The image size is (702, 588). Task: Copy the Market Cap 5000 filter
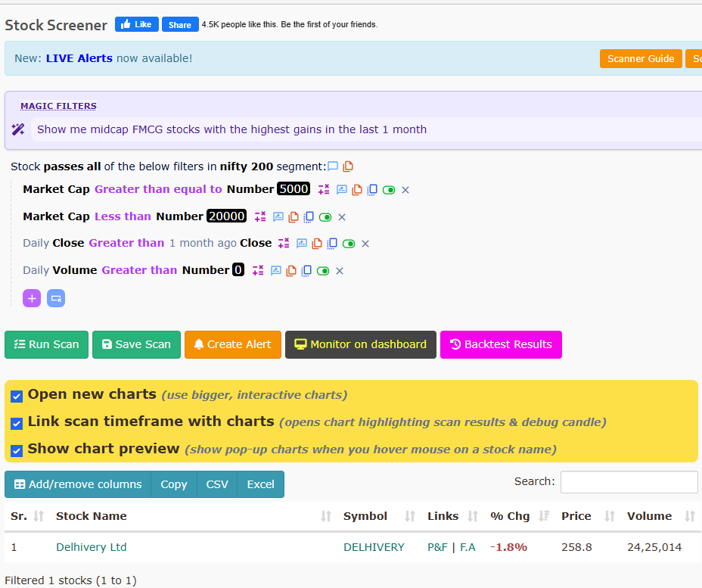pyautogui.click(x=357, y=189)
